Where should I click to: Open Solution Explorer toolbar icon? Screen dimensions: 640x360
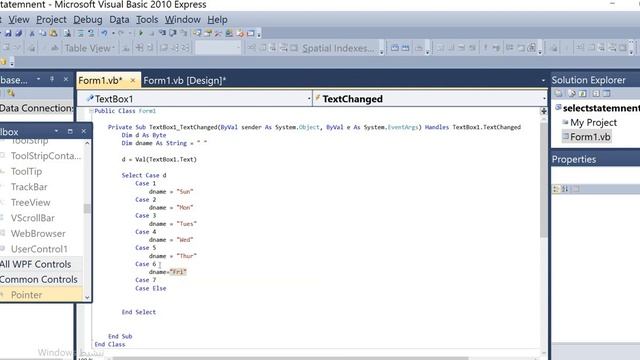(x=197, y=33)
